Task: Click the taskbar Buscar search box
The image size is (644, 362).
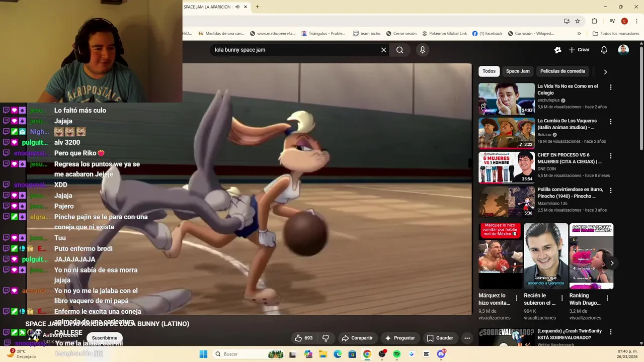Action: click(x=249, y=354)
